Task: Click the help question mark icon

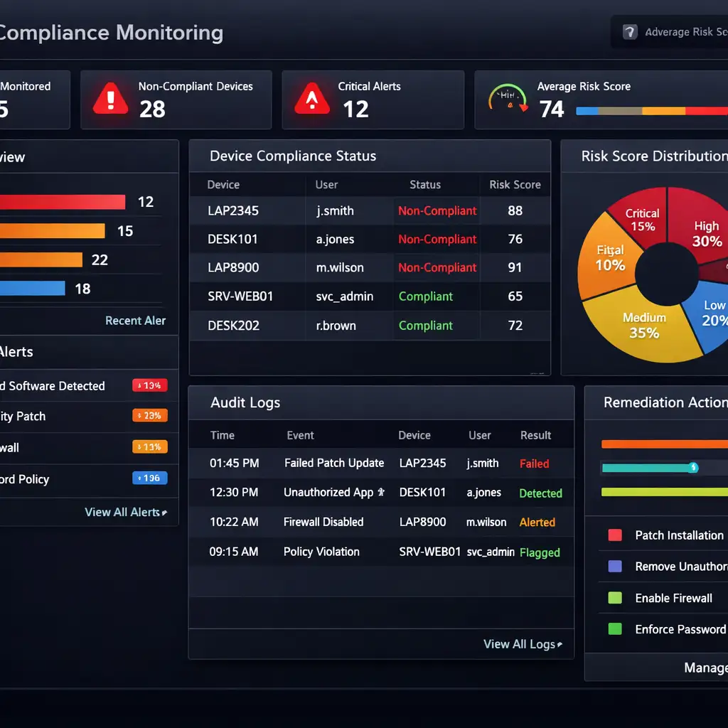Action: [x=629, y=32]
